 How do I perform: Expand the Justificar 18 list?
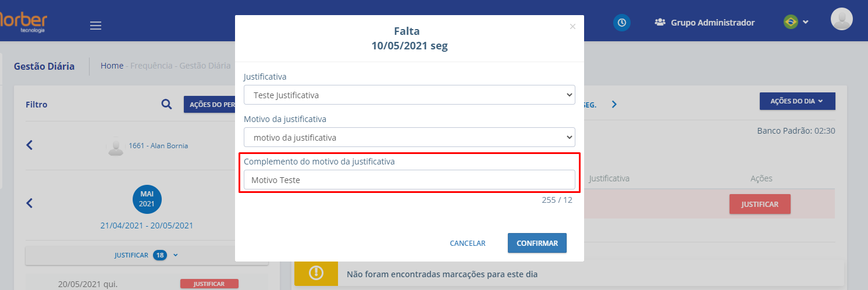147,255
